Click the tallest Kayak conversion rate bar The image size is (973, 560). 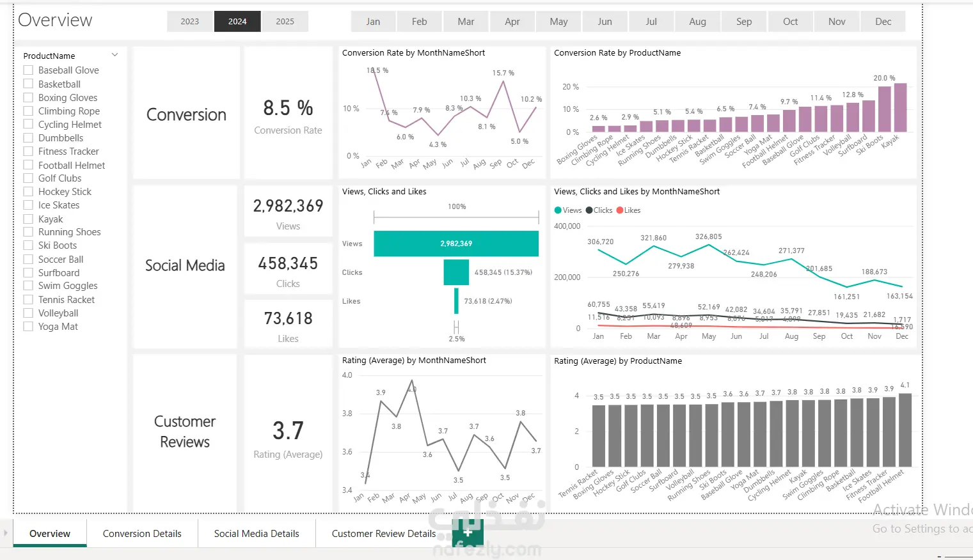(x=900, y=107)
